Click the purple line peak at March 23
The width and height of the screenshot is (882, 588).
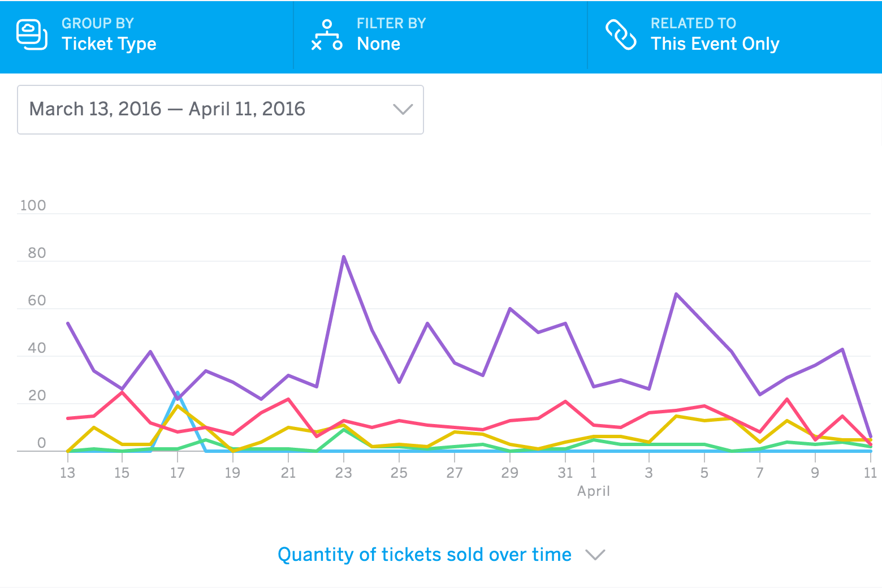click(344, 257)
